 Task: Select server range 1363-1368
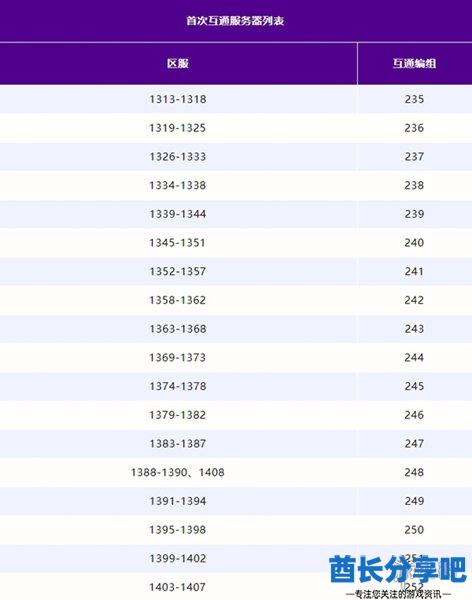click(x=178, y=329)
